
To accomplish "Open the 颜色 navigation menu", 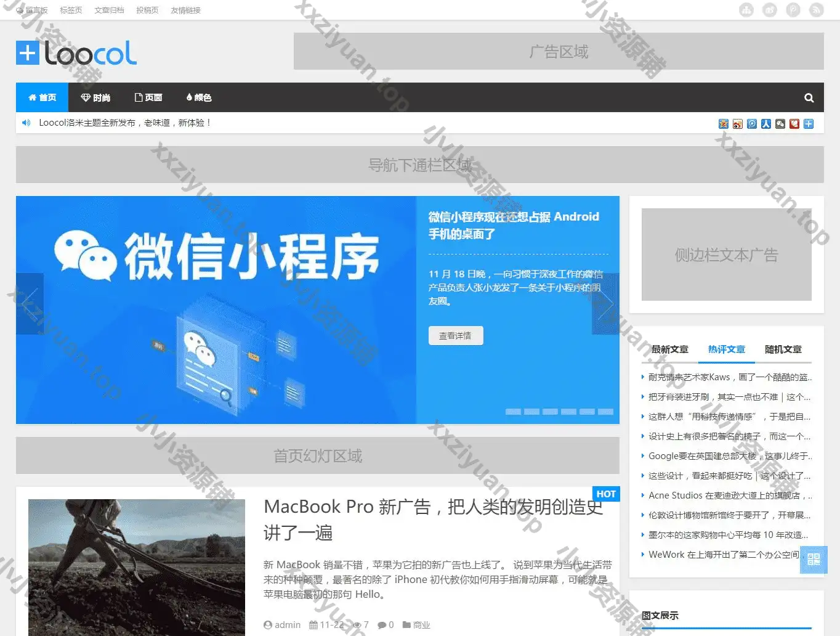I will coord(198,97).
